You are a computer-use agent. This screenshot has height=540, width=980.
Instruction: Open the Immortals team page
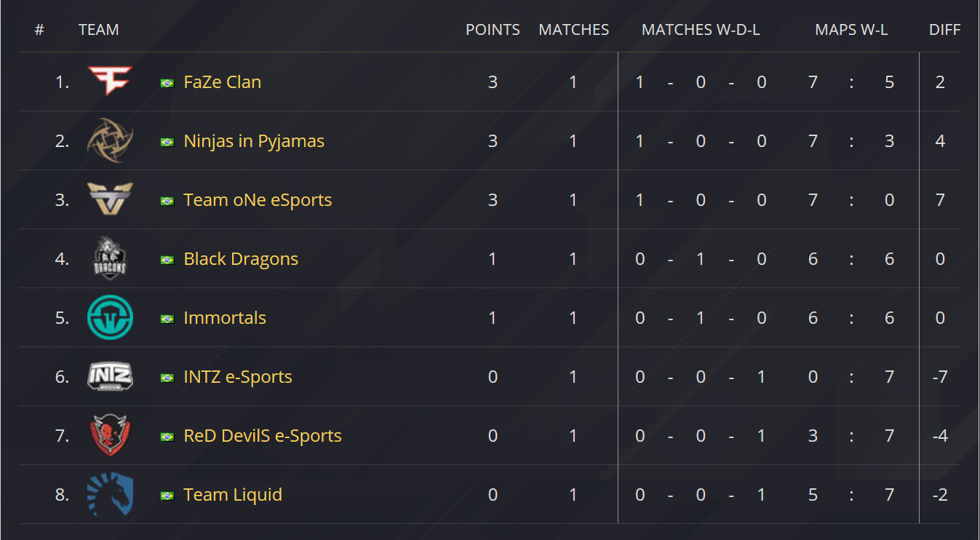pos(225,318)
